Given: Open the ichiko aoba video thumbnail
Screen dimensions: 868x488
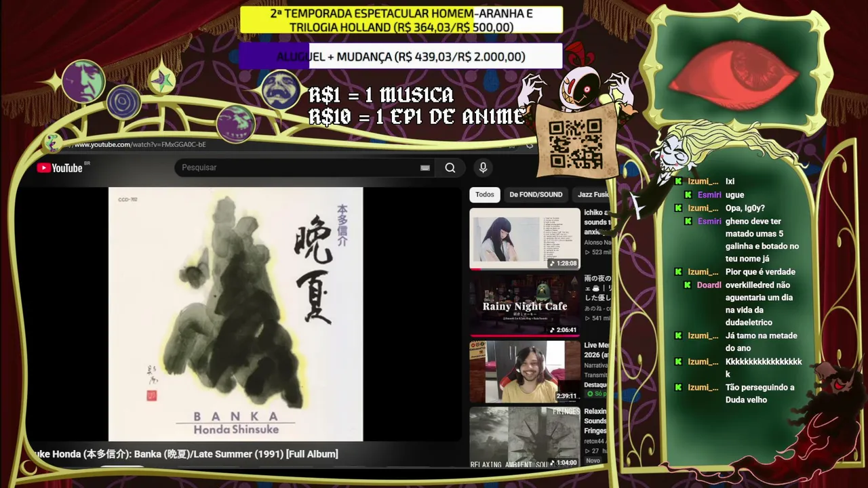Looking at the screenshot, I should coord(525,239).
